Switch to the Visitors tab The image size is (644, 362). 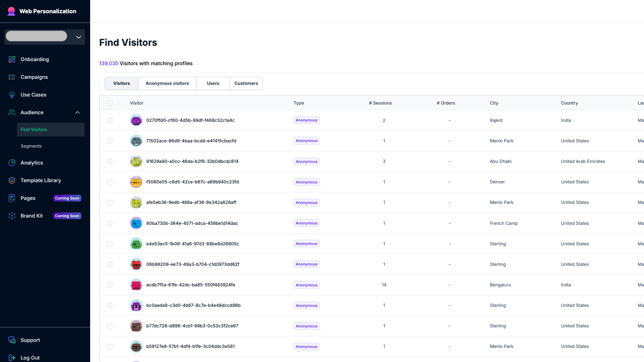coord(122,83)
